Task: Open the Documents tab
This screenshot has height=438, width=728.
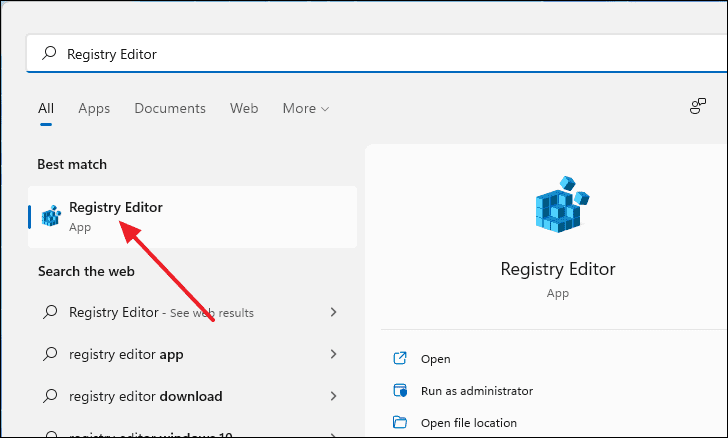Action: click(x=170, y=108)
